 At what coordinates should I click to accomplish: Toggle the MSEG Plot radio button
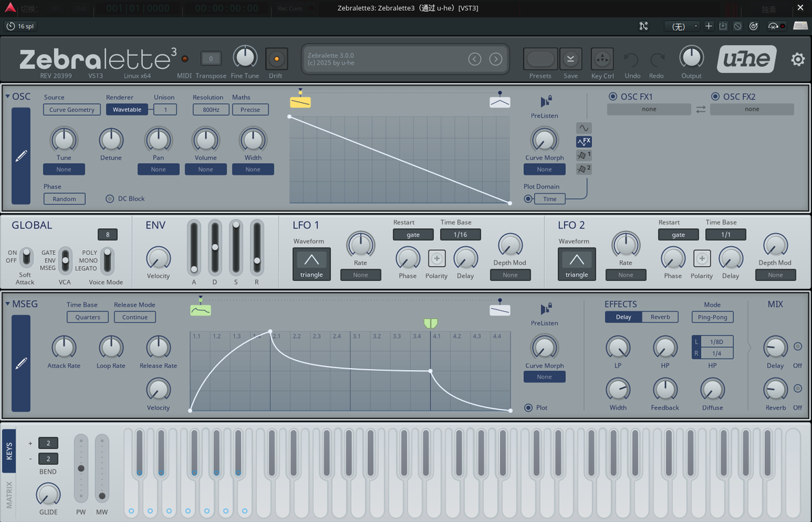528,408
